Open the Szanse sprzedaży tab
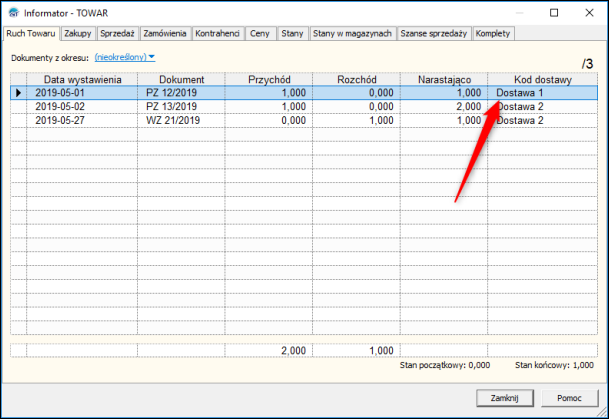Viewport: 609px width, 419px height. (x=434, y=33)
